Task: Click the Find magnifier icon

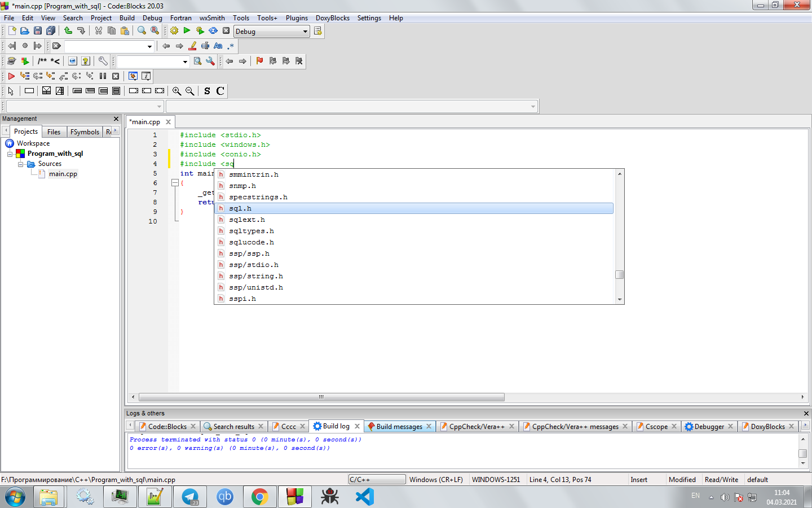Action: [142, 31]
